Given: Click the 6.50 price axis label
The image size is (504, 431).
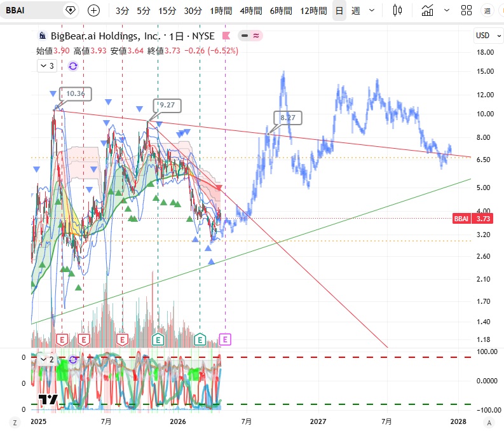Looking at the screenshot, I should coord(485,160).
